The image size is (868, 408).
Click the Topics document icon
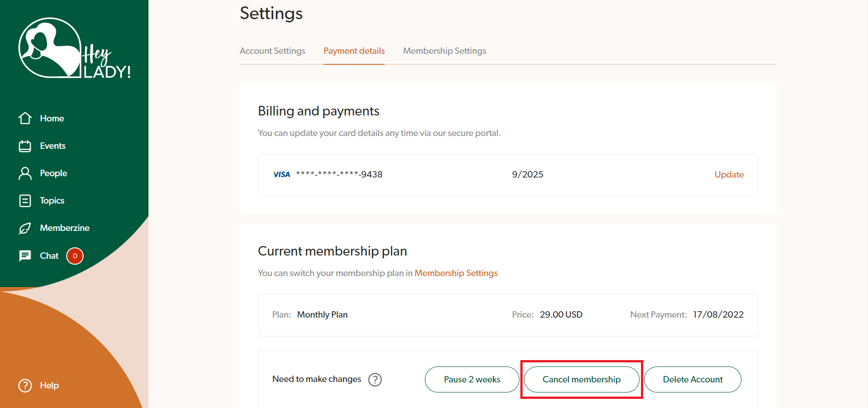[25, 201]
